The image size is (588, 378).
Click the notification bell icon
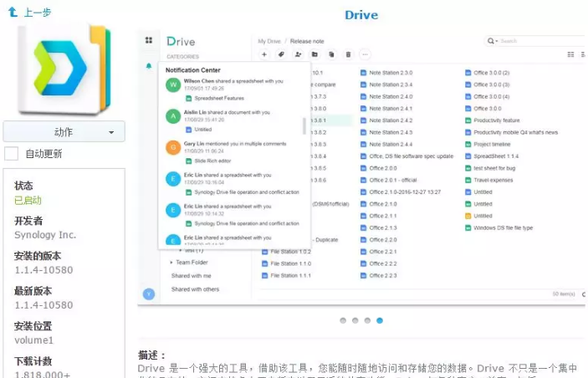point(149,66)
